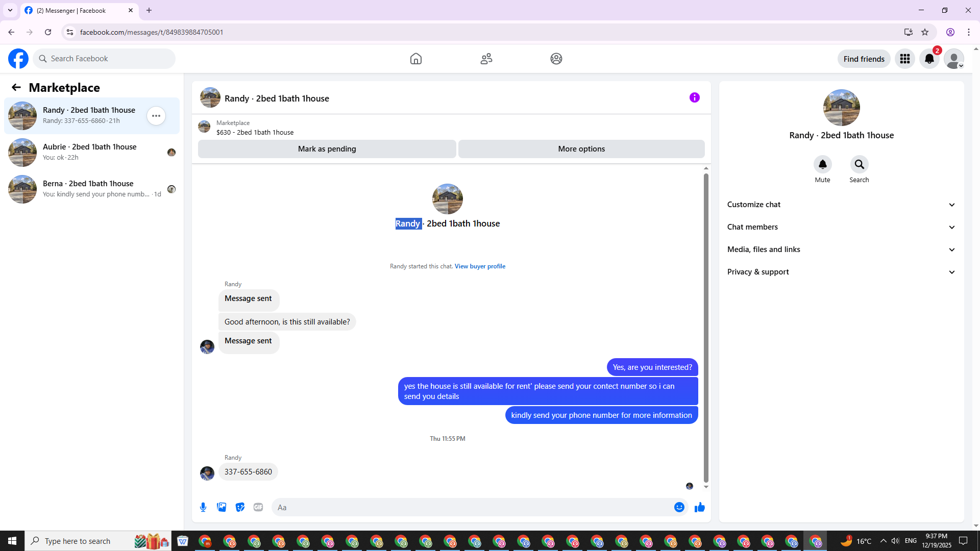Attach a file via the photo icon

[222, 507]
